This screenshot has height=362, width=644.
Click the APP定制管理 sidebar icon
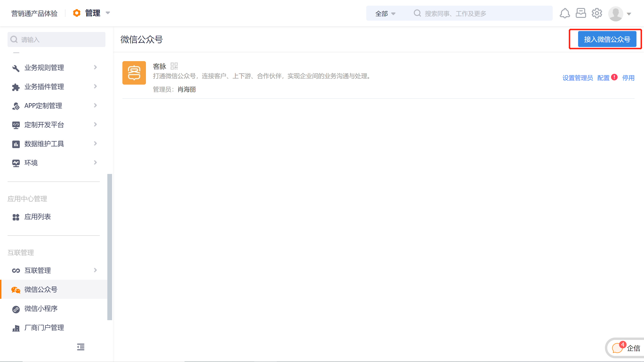coord(16,106)
